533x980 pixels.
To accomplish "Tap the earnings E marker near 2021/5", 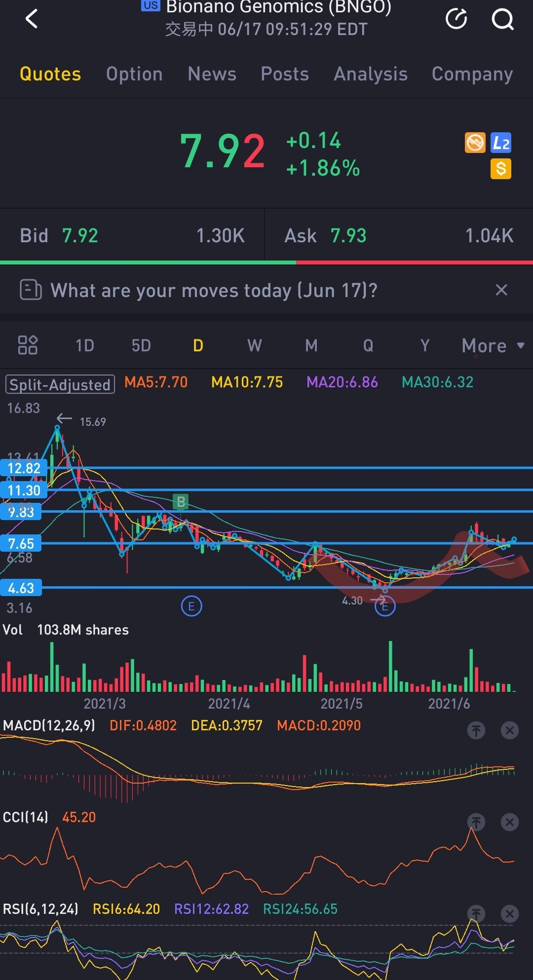I will click(385, 606).
